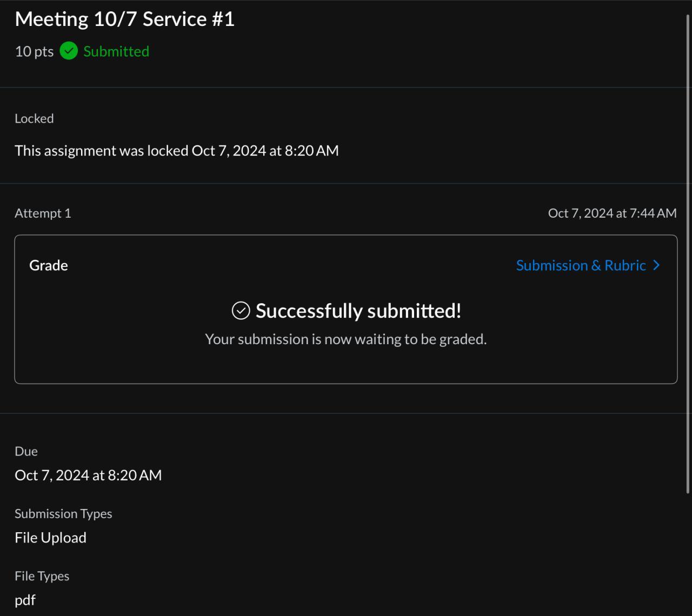Open the Submission & Rubric link

tap(581, 265)
